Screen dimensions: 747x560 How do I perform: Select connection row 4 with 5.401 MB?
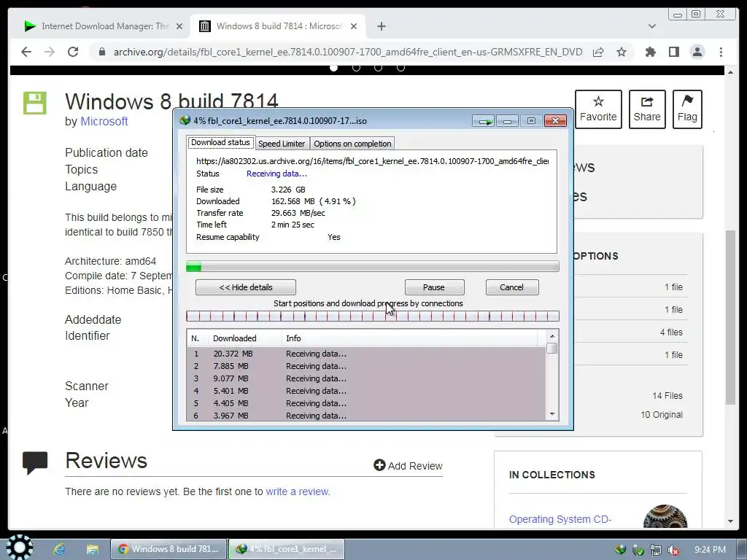coord(366,391)
